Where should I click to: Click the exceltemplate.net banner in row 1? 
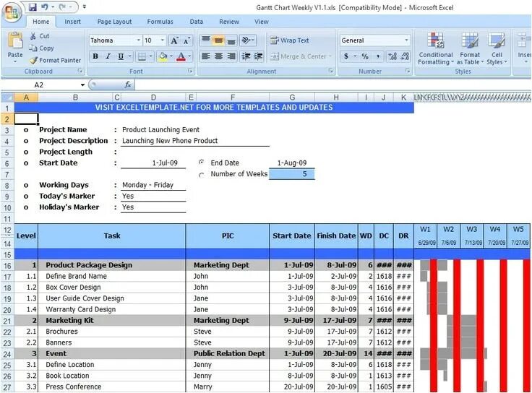point(214,108)
